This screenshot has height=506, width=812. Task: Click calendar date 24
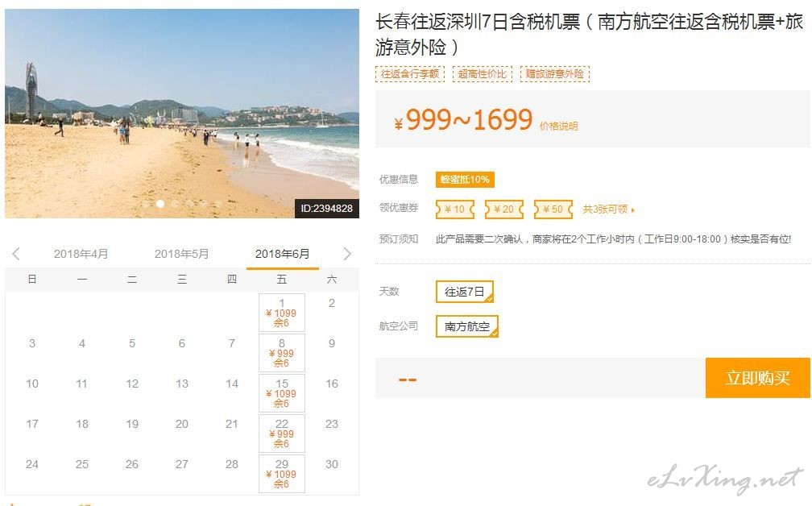32,465
